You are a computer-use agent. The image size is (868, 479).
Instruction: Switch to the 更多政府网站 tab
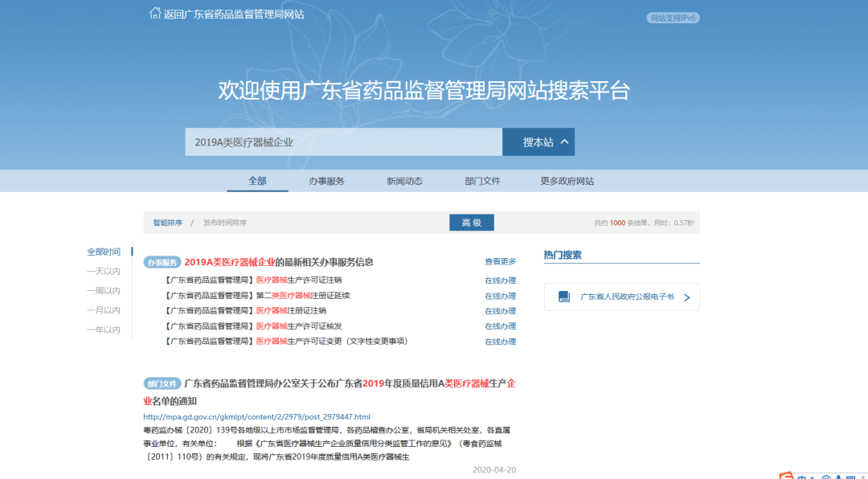tap(567, 181)
